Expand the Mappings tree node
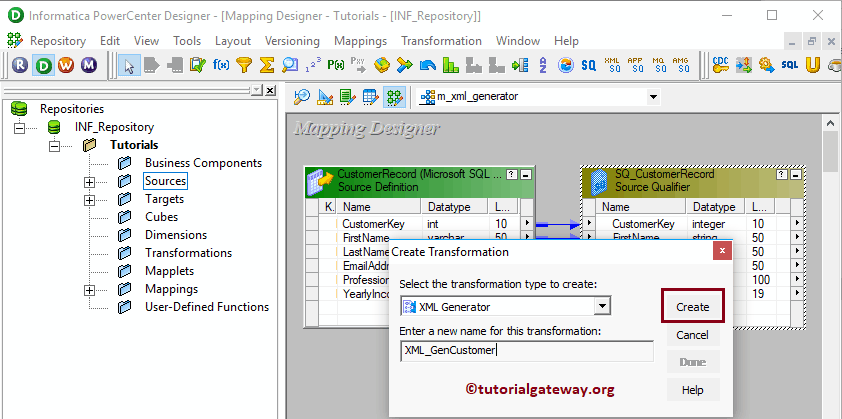The width and height of the screenshot is (842, 419). click(89, 290)
